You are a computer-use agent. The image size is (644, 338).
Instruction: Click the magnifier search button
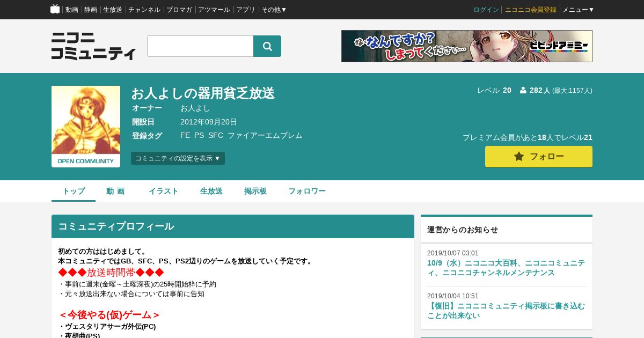(x=267, y=46)
